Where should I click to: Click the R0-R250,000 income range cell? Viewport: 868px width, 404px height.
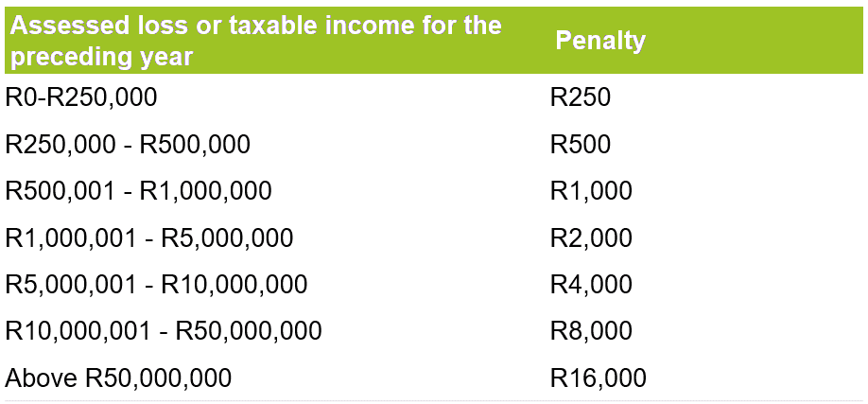point(81,97)
